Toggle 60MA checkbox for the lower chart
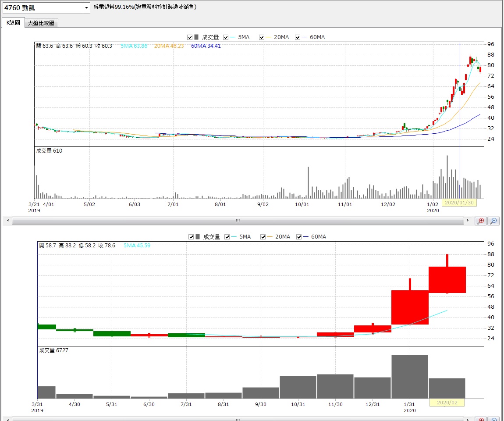The image size is (504, 421). point(299,237)
